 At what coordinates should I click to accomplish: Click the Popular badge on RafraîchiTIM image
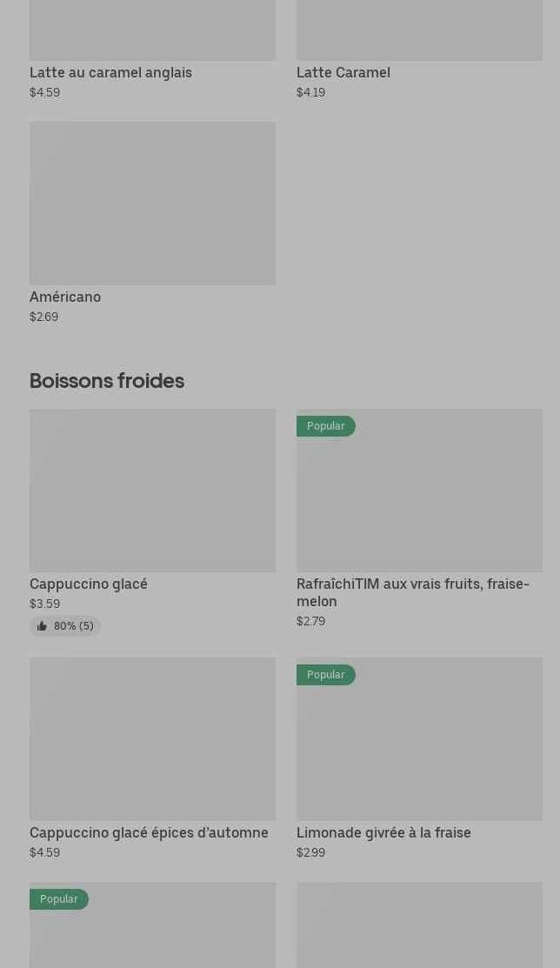click(326, 426)
